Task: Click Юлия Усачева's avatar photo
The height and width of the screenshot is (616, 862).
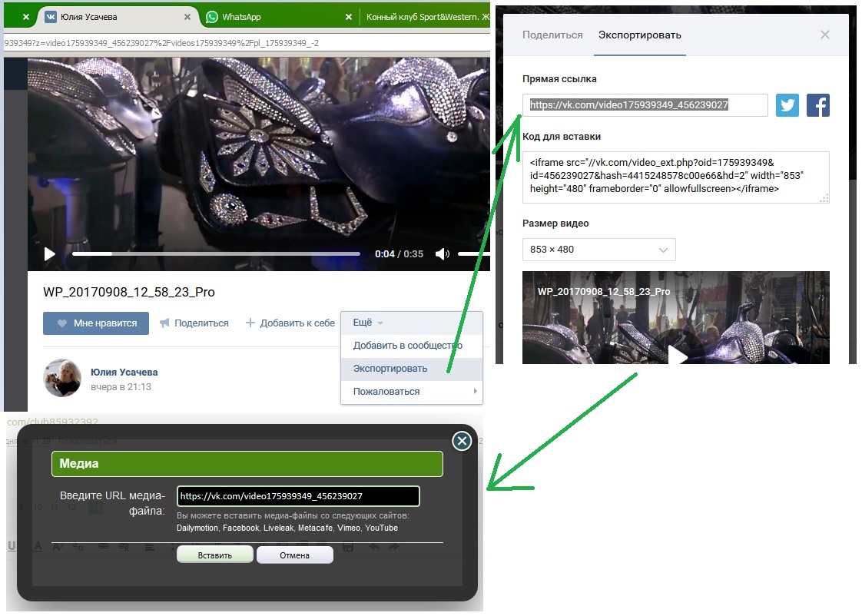Action: click(62, 378)
